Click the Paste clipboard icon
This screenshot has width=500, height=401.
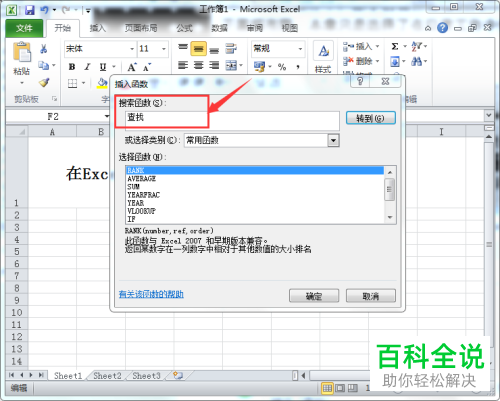[x=22, y=52]
